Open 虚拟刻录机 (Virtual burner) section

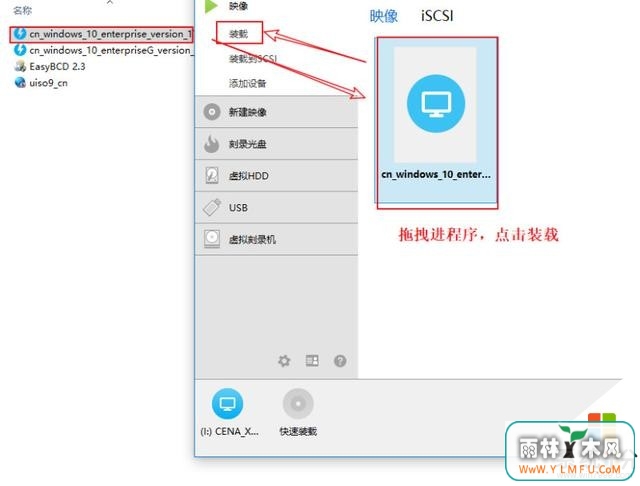(276, 239)
